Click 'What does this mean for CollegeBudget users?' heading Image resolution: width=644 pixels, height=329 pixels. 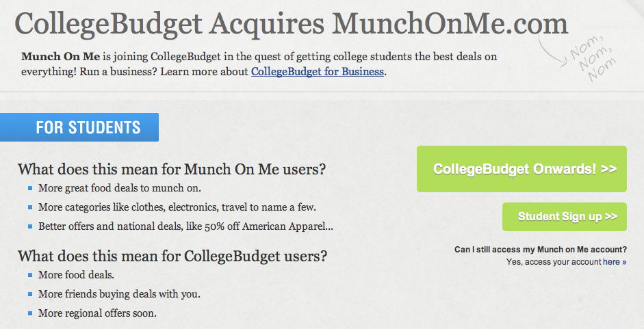(172, 257)
